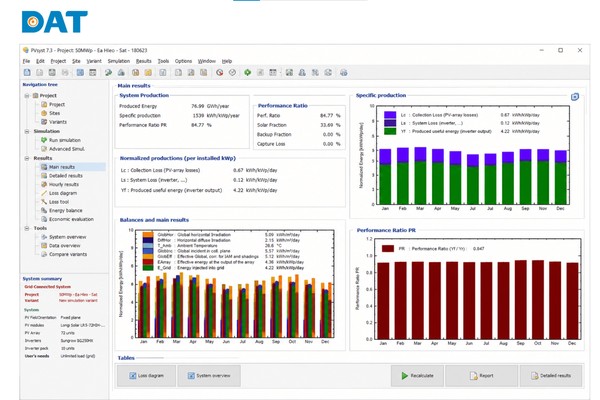Screen dimensions: 600x400
Task: Collapse the Tools node in Navigation tree
Action: coord(27,228)
